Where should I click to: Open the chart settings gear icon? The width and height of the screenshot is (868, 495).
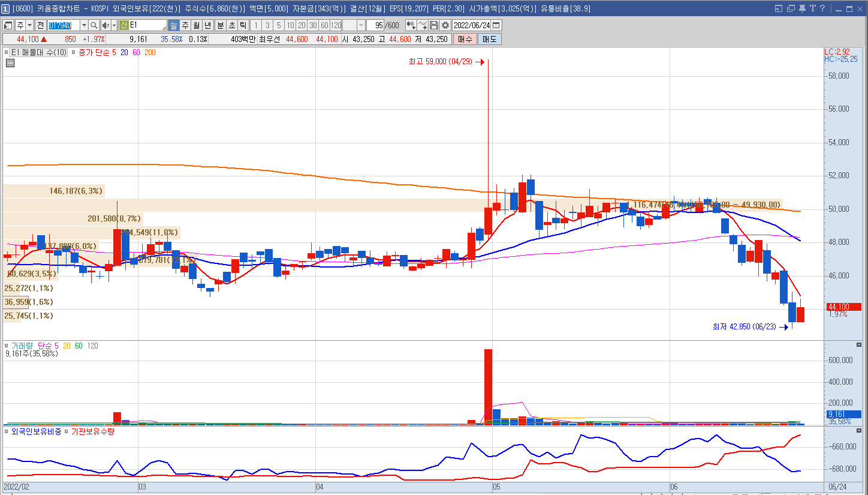[x=445, y=25]
